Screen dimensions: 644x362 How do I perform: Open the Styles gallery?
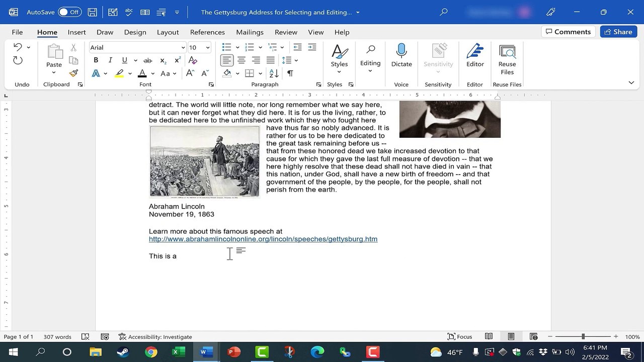tap(339, 58)
